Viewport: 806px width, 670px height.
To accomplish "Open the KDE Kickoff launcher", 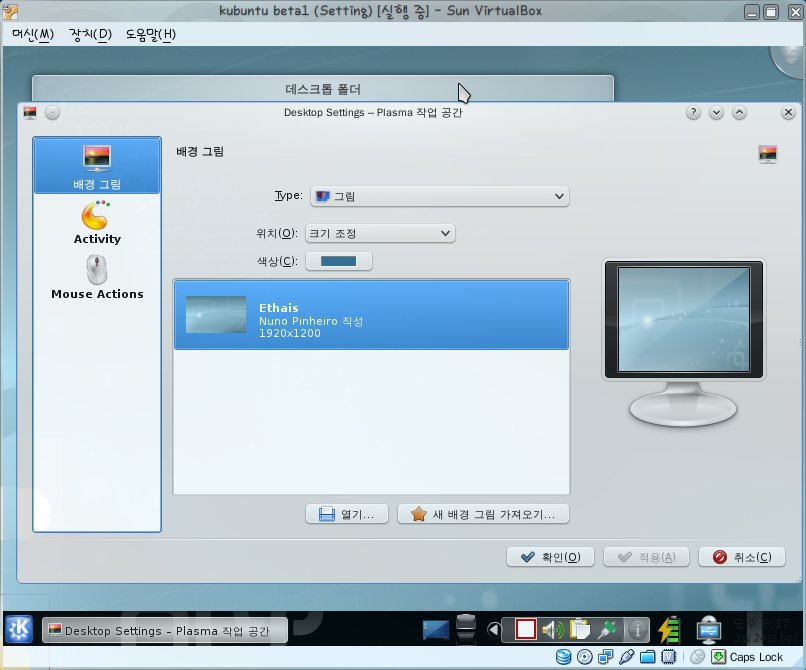I will coord(20,629).
